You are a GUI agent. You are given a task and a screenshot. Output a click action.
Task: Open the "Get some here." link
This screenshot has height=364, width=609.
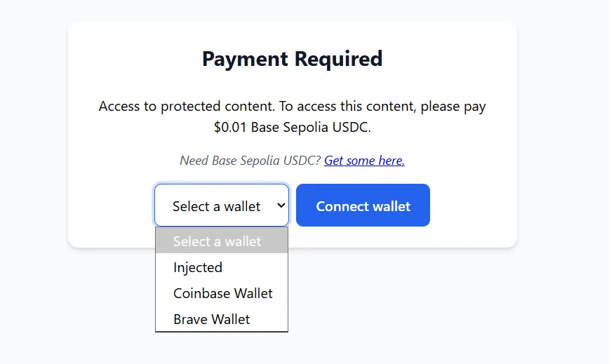pyautogui.click(x=364, y=161)
